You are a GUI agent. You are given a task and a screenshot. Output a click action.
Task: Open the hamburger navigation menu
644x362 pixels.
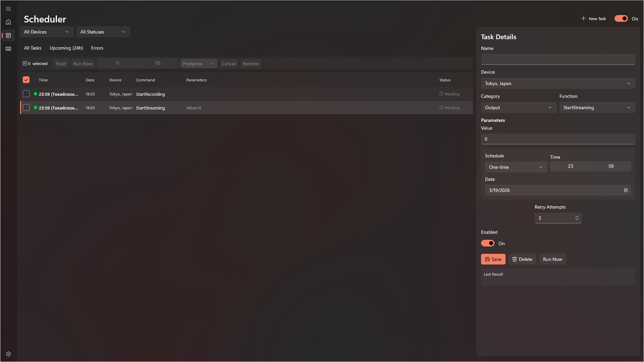(x=8, y=9)
